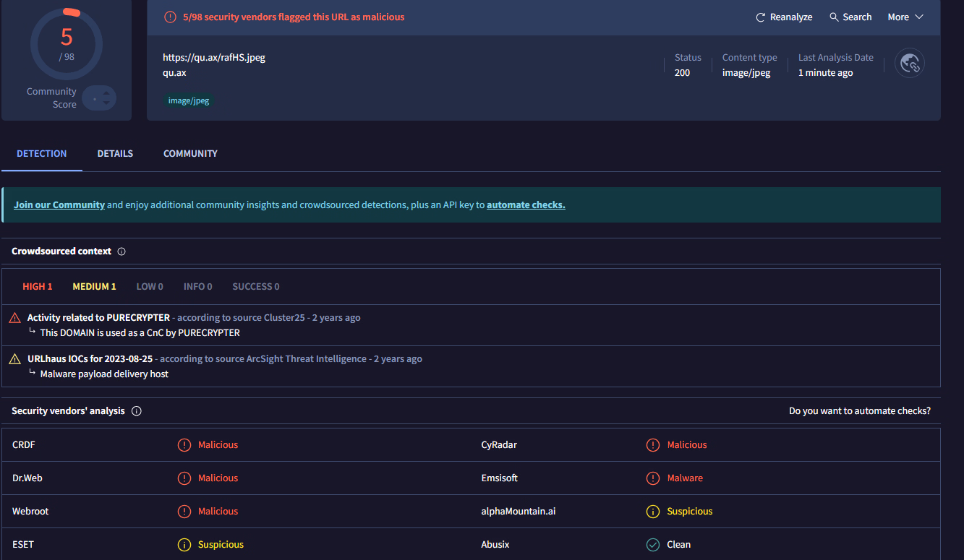Toggle the LOW 0 severity filter
This screenshot has height=560, width=964.
coord(150,287)
